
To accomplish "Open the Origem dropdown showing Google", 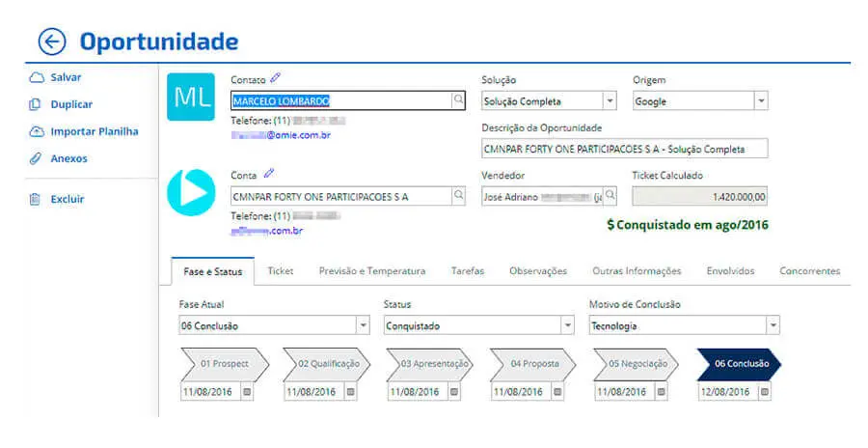I will [760, 100].
